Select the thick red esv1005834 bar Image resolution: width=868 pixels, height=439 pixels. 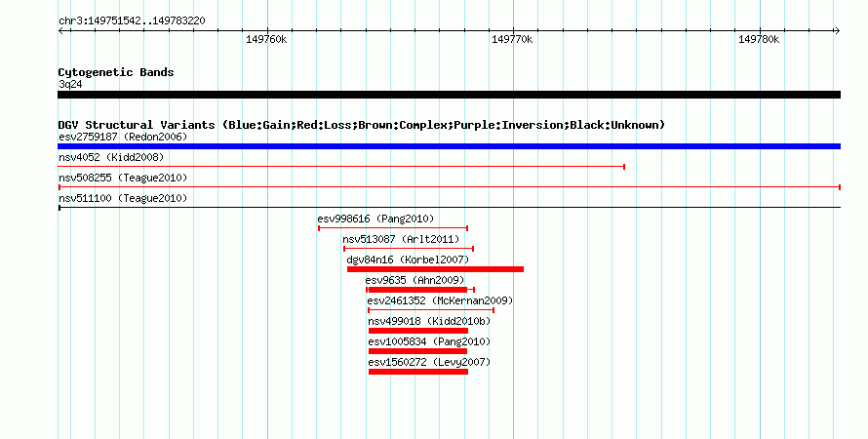[x=417, y=351]
